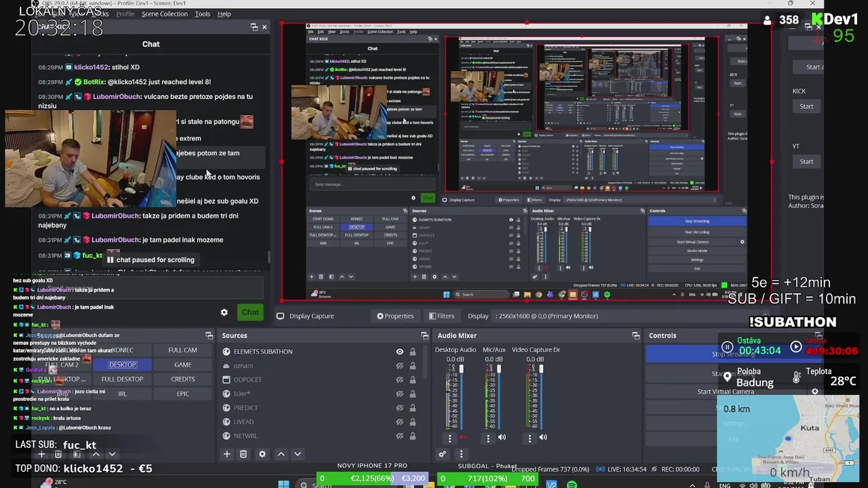Remove selected source with trash icon

pos(243,454)
